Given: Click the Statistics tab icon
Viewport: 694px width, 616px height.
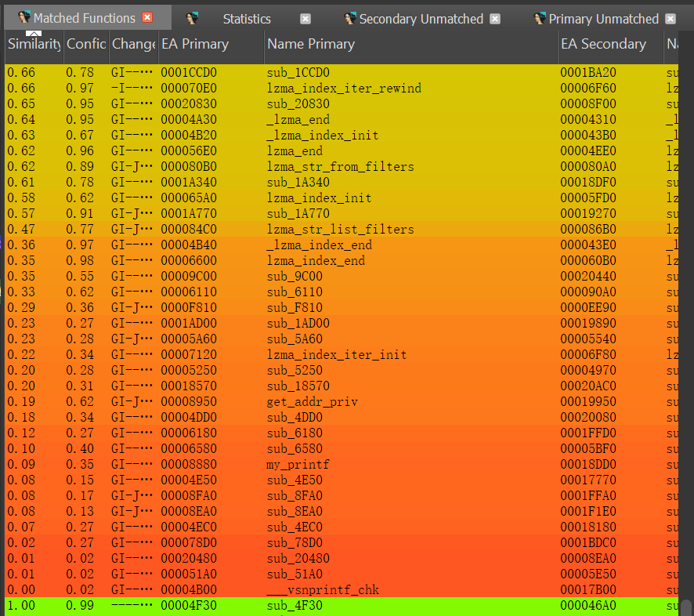Looking at the screenshot, I should click(193, 18).
